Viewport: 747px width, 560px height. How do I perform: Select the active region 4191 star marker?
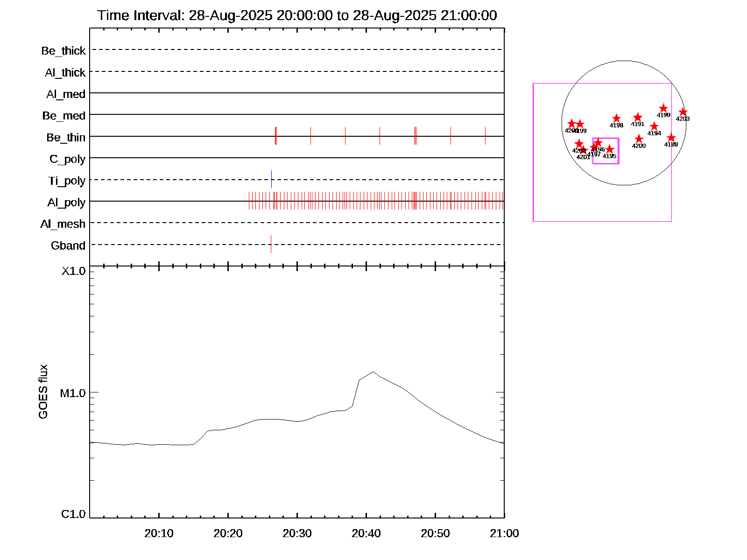coord(638,118)
